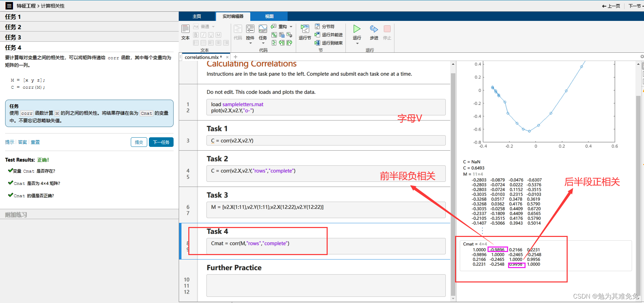This screenshot has height=303, width=644.
Task: Expand the 任务 3 section
Action: 89,37
